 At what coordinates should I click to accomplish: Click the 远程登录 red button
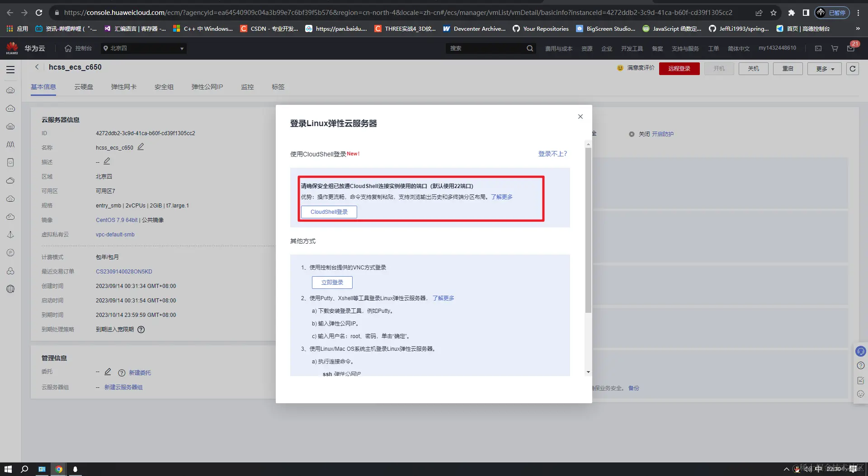[x=679, y=69]
